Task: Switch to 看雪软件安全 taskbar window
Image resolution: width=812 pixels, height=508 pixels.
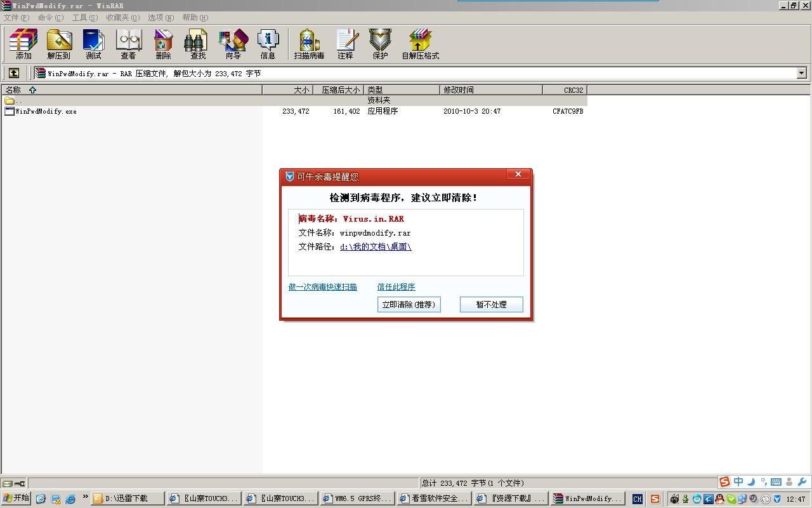Action: click(x=435, y=499)
